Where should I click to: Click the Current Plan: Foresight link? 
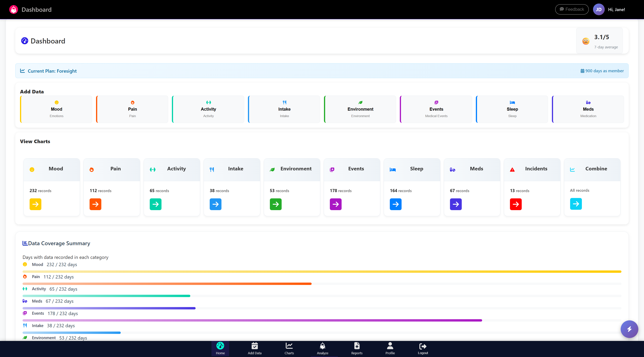[x=52, y=71]
